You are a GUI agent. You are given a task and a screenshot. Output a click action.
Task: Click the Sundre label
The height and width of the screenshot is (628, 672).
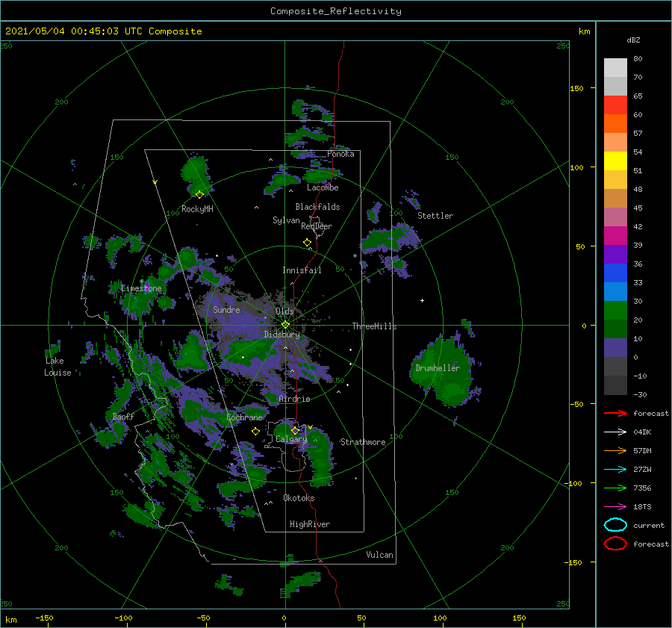[x=226, y=309]
